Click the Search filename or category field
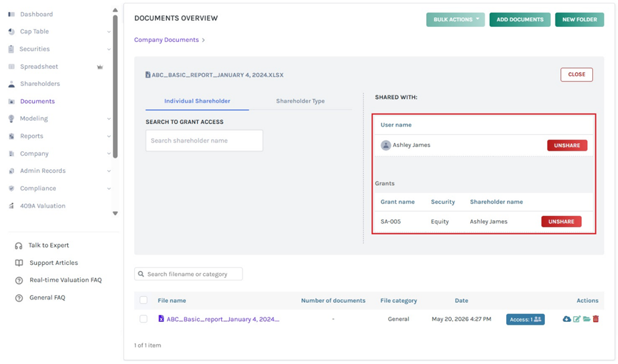This screenshot has height=364, width=618. point(189,274)
